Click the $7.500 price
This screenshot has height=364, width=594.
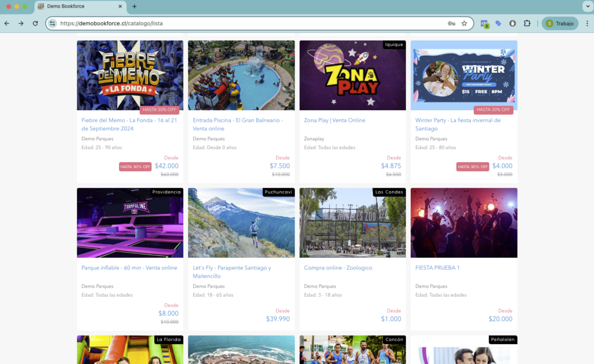(280, 166)
